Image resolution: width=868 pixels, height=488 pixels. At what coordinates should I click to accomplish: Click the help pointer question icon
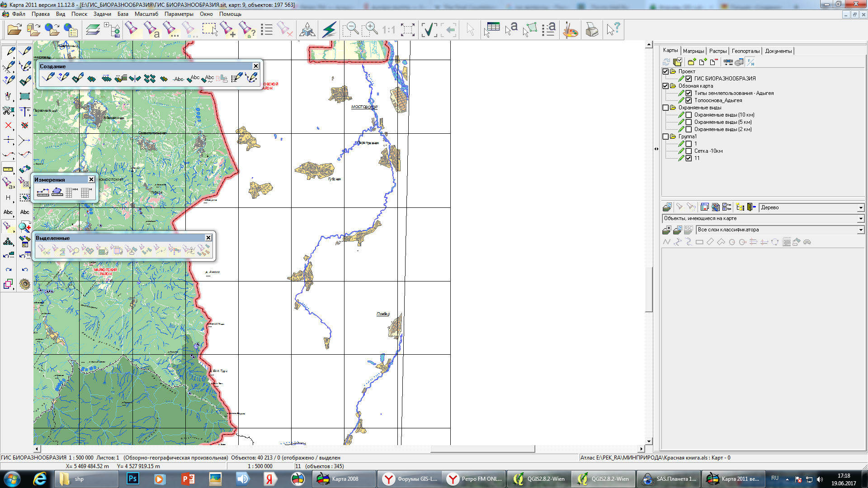(613, 30)
